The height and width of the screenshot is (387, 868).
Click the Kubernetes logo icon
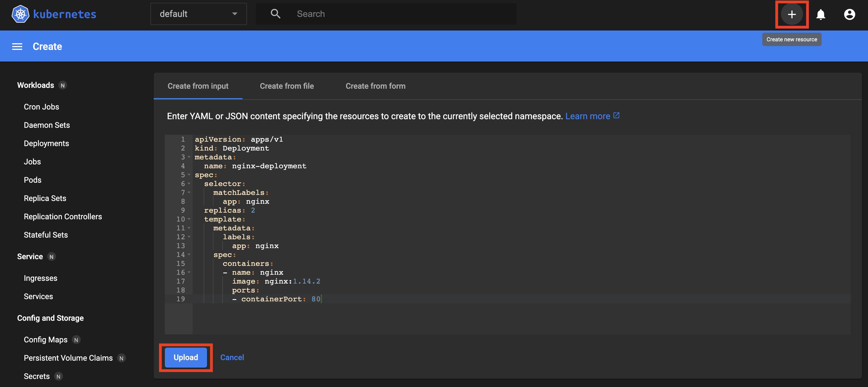pyautogui.click(x=20, y=14)
